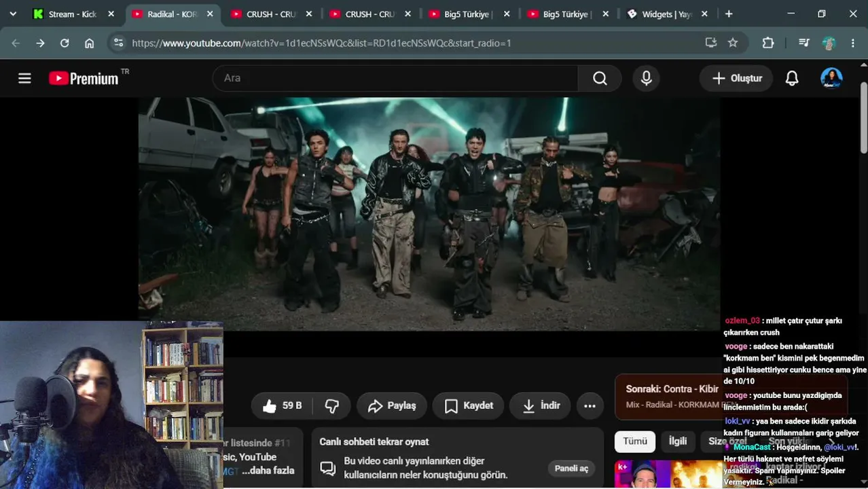Reload the current page
Image resolution: width=868 pixels, height=489 pixels.
coord(65,43)
